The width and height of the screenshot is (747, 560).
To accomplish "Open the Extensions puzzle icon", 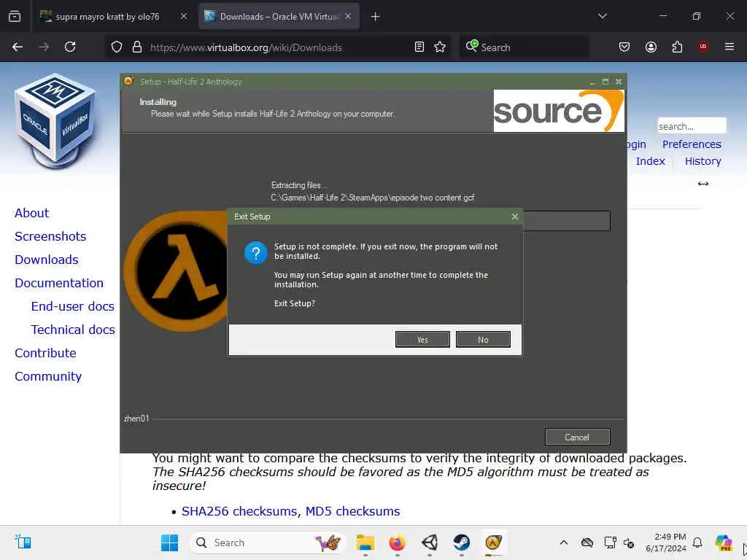I will pyautogui.click(x=677, y=47).
